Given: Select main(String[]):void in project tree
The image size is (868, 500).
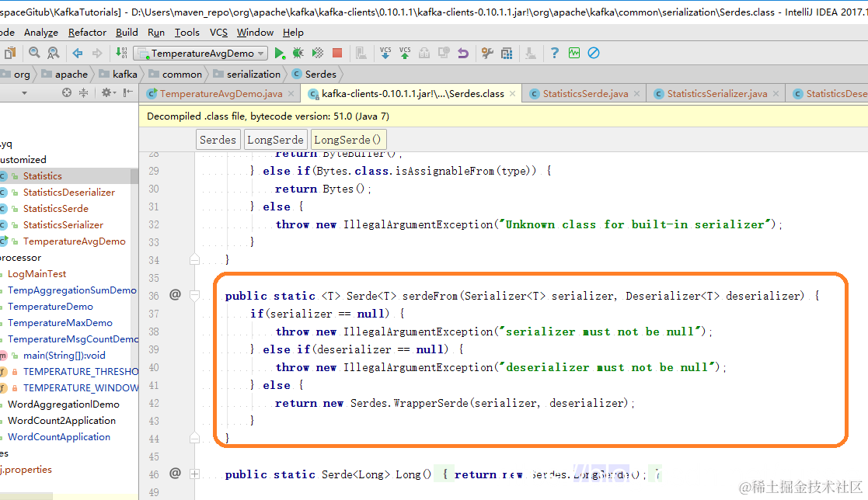Looking at the screenshot, I should (64, 356).
